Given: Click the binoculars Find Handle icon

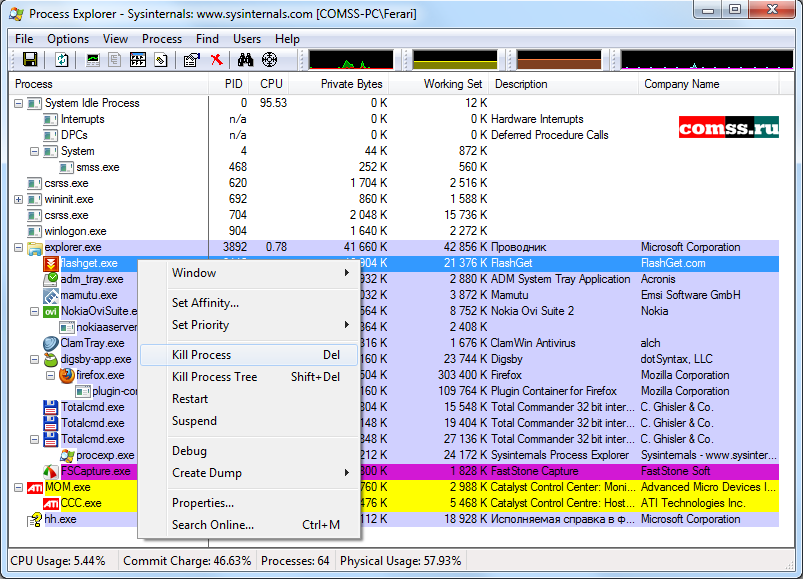Looking at the screenshot, I should pos(245,60).
